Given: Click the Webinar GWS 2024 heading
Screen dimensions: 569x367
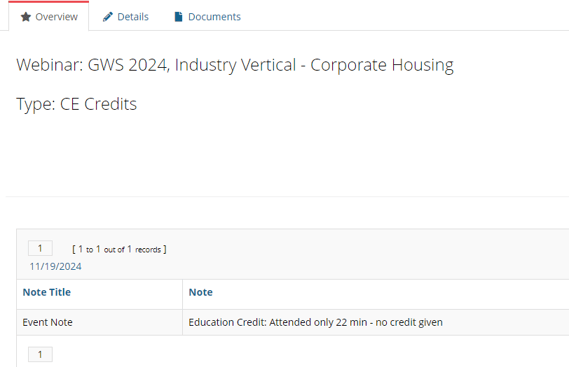Looking at the screenshot, I should coord(235,65).
